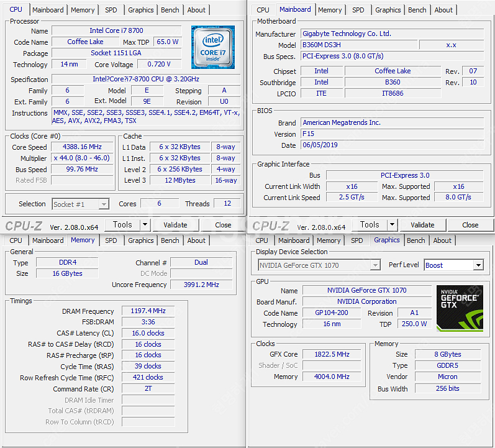The width and height of the screenshot is (495, 448).
Task: Click Current Link Speed value 2.5 GT/s
Action: [x=352, y=197]
